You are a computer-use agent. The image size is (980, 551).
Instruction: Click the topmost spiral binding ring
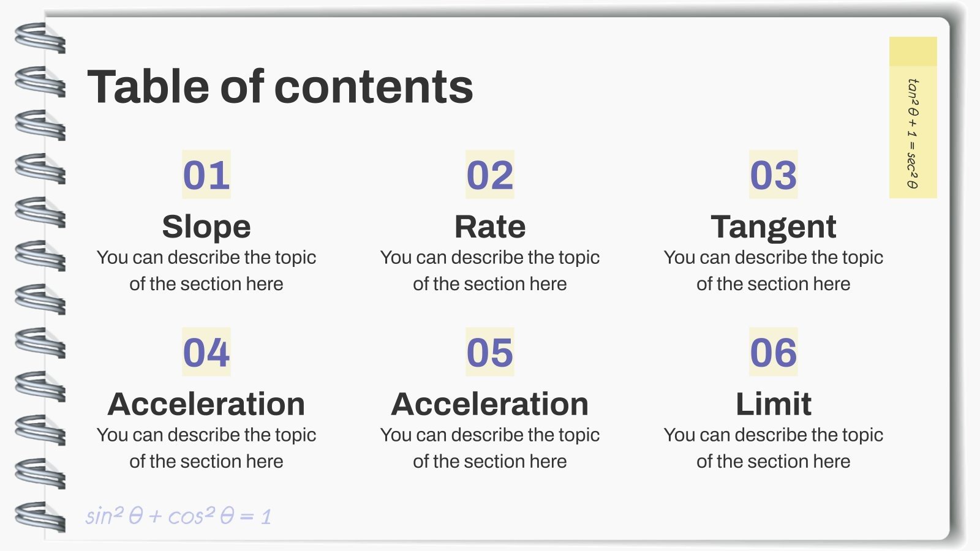(x=40, y=37)
